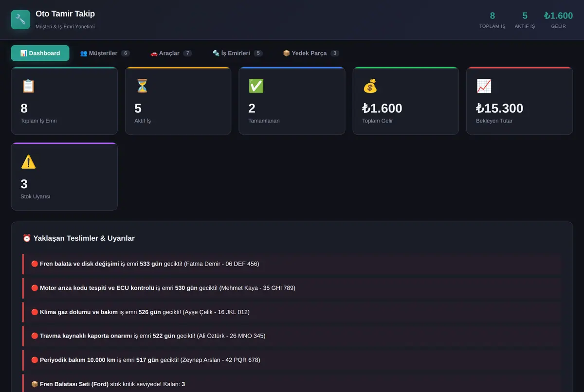
Task: Click the money bag icon on Toplam Gelir card
Action: 370,87
